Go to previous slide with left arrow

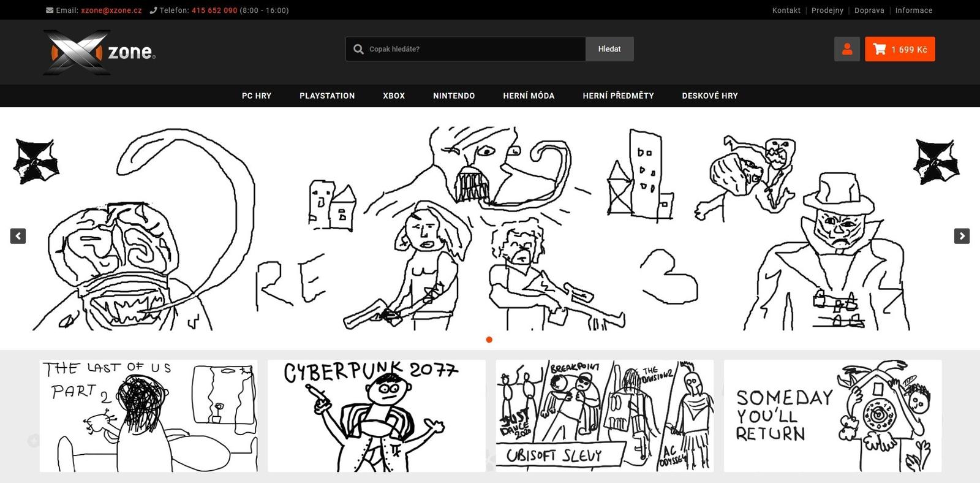(x=18, y=236)
